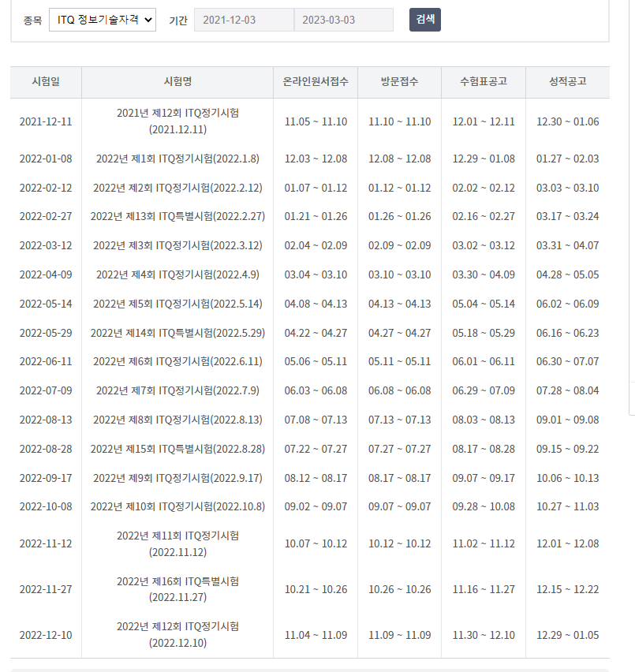Screen dimensions: 635x672
Task: Select score announcement period 12.30 ~ 01.06
Action: click(568, 121)
